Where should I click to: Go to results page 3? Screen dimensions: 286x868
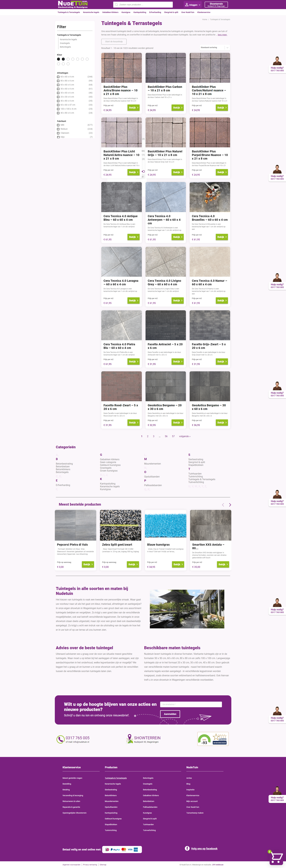pyautogui.click(x=153, y=436)
